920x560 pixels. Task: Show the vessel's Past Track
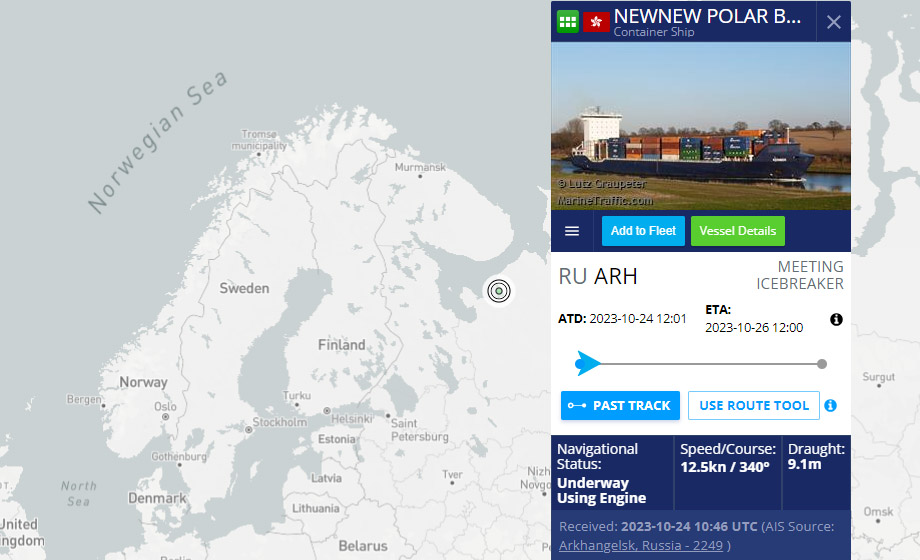tap(620, 406)
